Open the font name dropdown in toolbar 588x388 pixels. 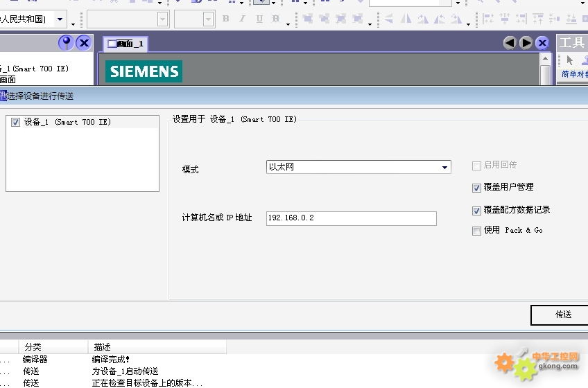coord(162,19)
